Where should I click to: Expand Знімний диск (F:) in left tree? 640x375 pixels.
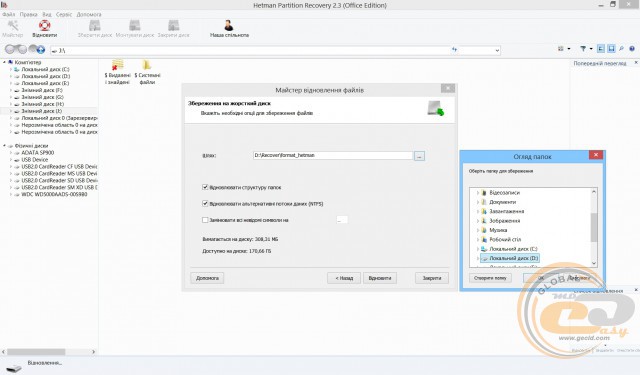(11, 90)
